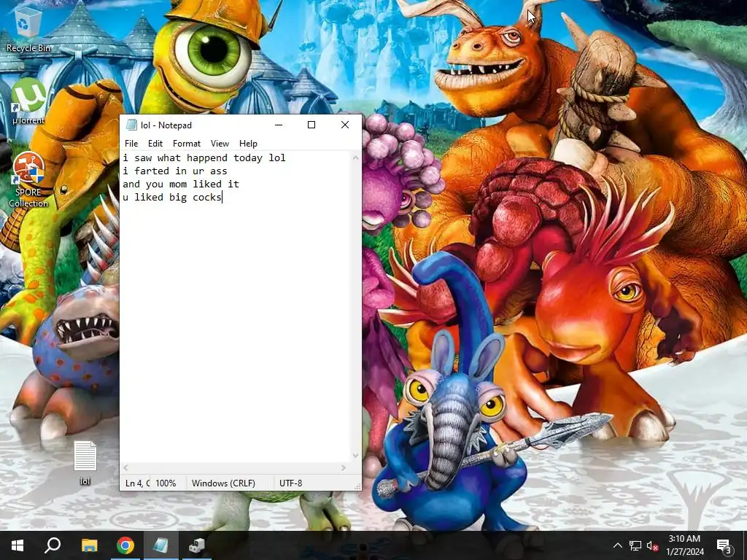Screen dimensions: 747x560
Task: Open the notification center icon
Action: tap(724, 545)
